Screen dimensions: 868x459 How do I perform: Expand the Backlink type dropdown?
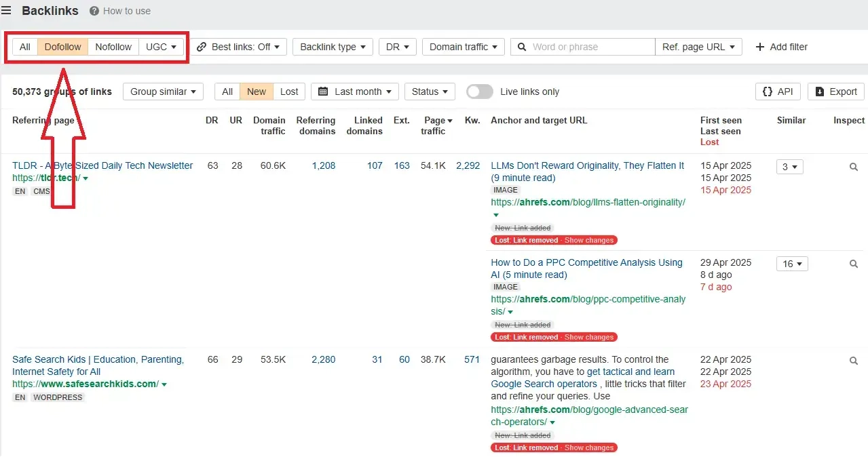333,47
